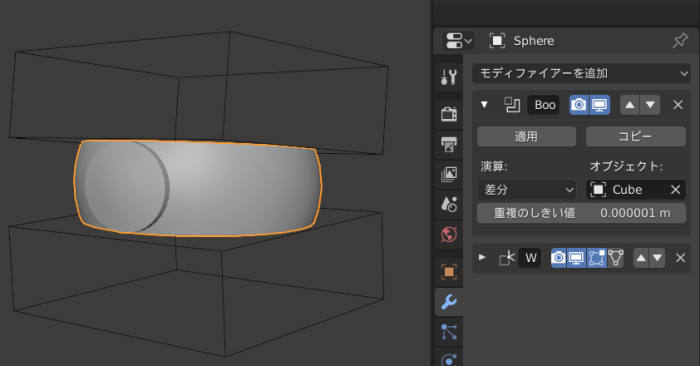Collapse the Boolean modifier panel
Viewport: 700px width, 366px height.
(x=484, y=105)
